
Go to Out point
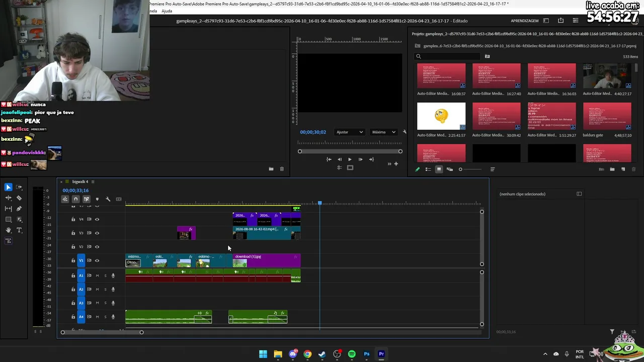(x=371, y=159)
